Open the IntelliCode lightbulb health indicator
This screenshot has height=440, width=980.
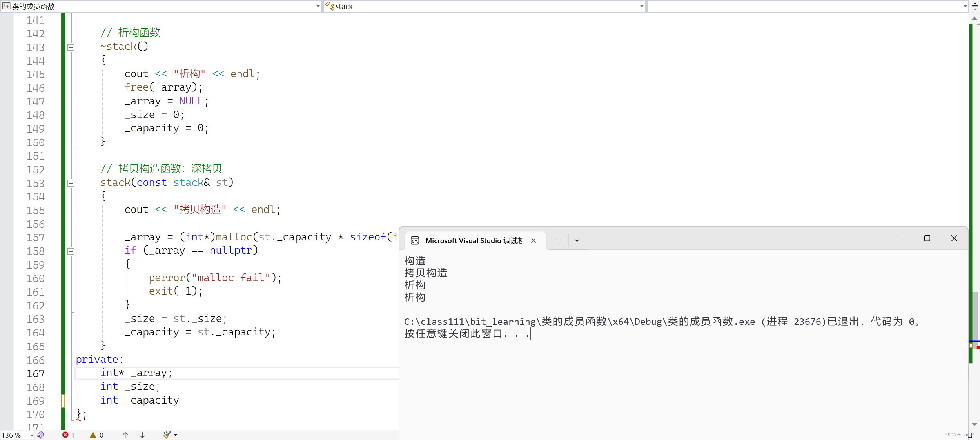point(41,435)
